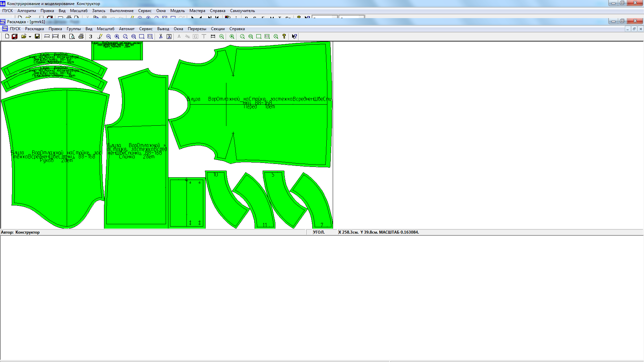644x362 pixels.
Task: Click the red floppy disk save icon
Action: click(14, 37)
